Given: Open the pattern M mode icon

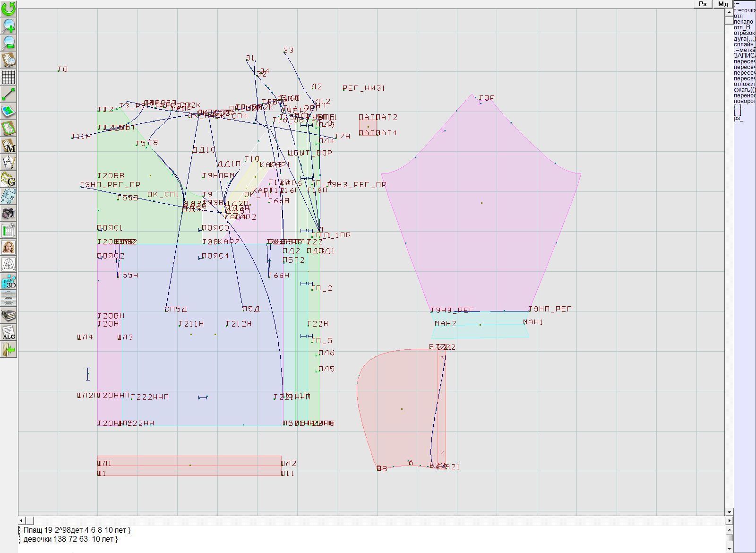Looking at the screenshot, I should pyautogui.click(x=9, y=146).
